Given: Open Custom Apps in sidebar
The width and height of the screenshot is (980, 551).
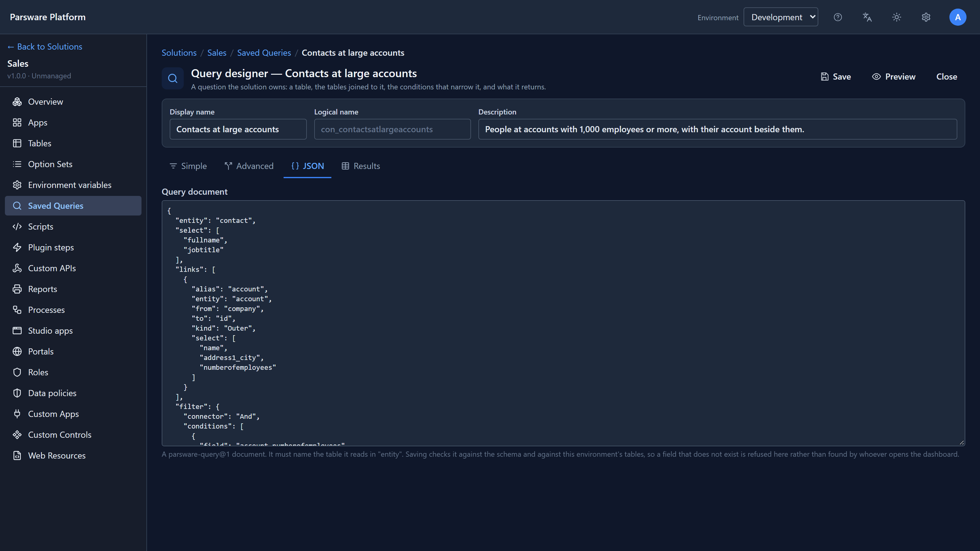Looking at the screenshot, I should click(x=73, y=414).
